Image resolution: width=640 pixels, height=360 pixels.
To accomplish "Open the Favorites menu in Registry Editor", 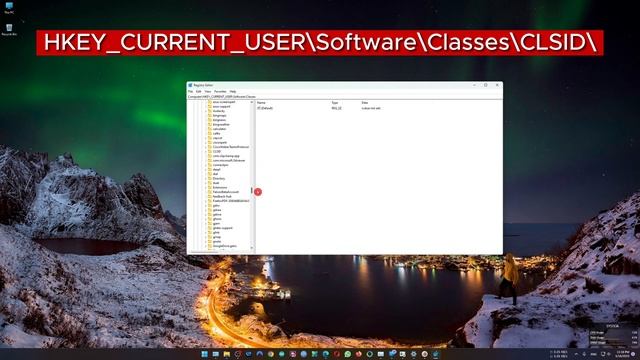I will [220, 91].
